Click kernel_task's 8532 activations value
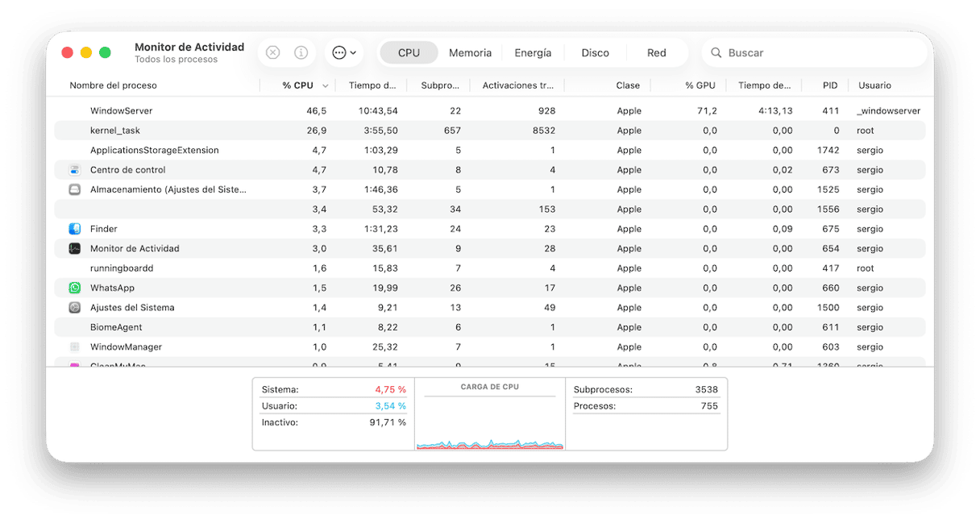 [544, 131]
